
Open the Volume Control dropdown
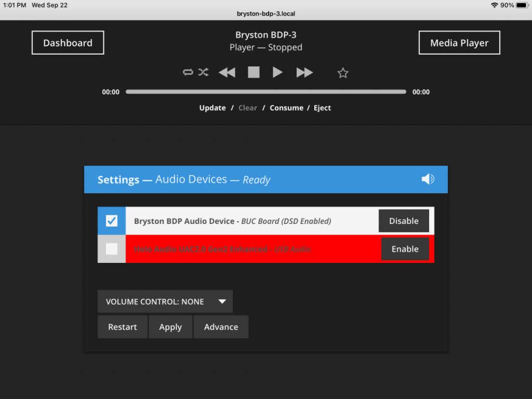click(165, 301)
